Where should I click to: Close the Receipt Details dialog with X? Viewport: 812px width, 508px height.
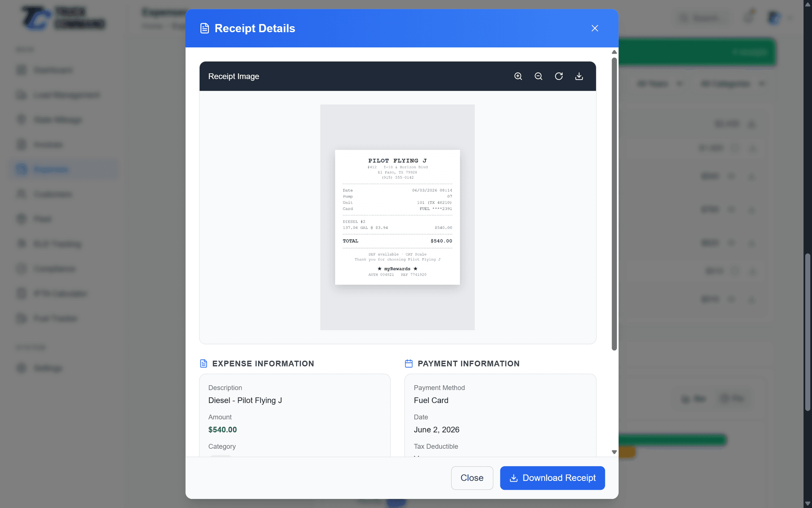595,28
